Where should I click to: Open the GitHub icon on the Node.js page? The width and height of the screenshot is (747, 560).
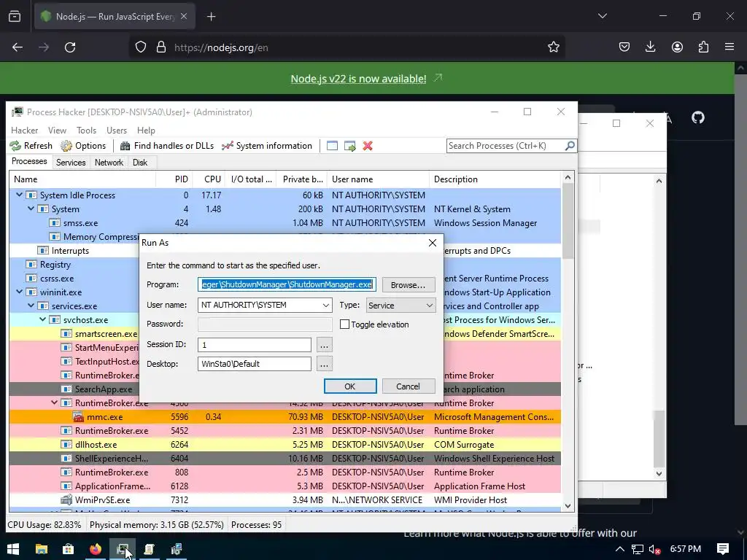pos(698,117)
